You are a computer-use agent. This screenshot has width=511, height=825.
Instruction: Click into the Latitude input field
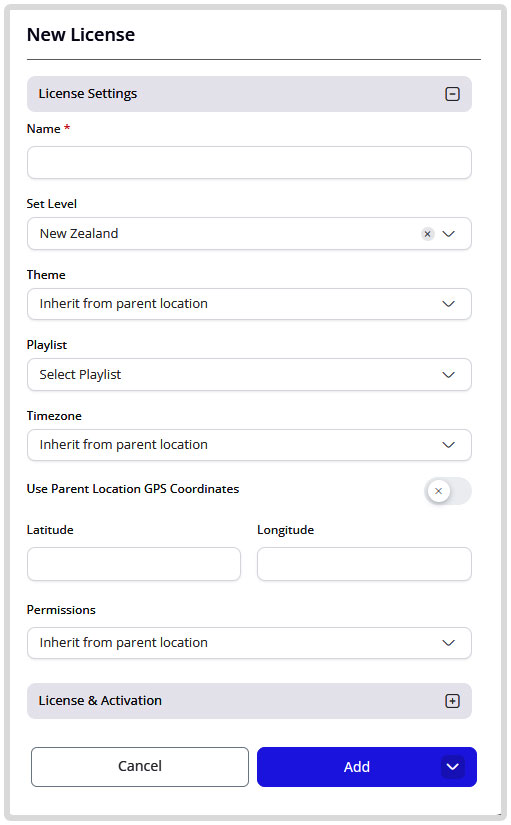click(134, 564)
